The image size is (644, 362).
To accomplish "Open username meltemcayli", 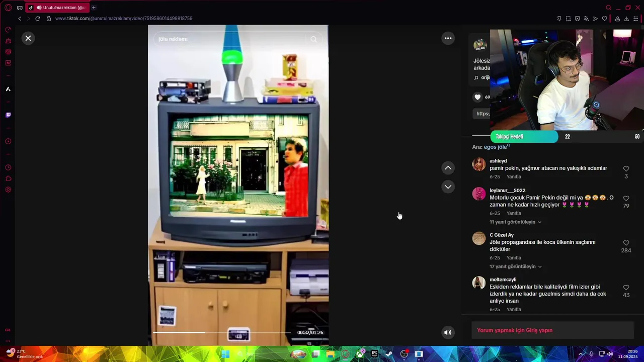I will (503, 280).
